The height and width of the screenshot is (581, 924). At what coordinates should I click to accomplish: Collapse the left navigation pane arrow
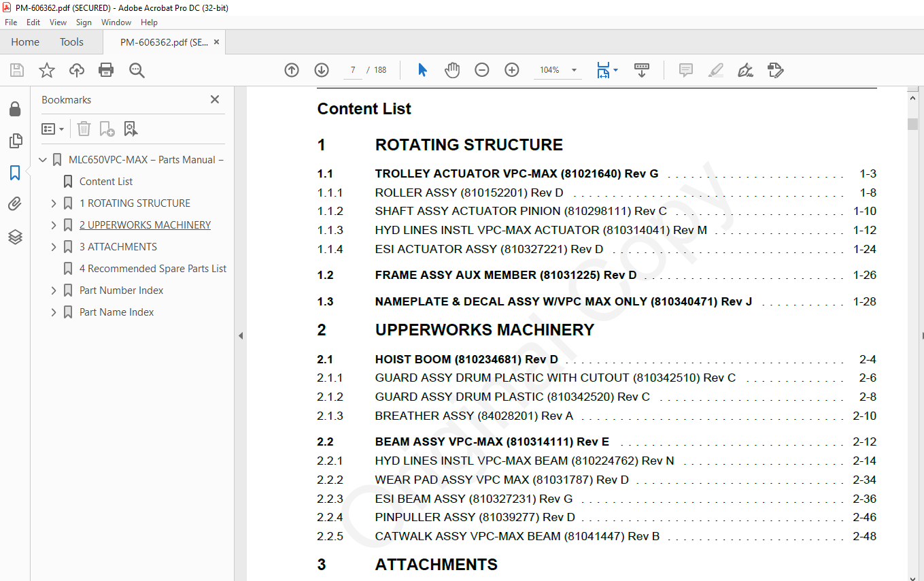(x=240, y=335)
